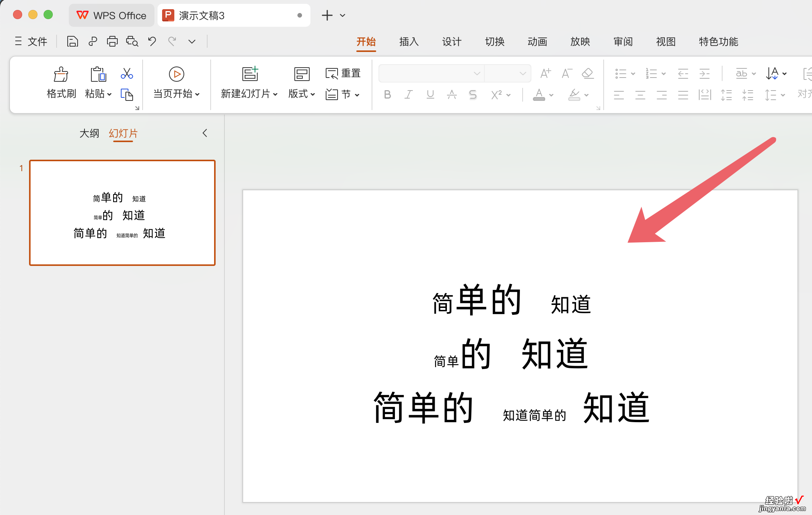Click the Layout (版式) icon
The image size is (812, 515).
302,74
